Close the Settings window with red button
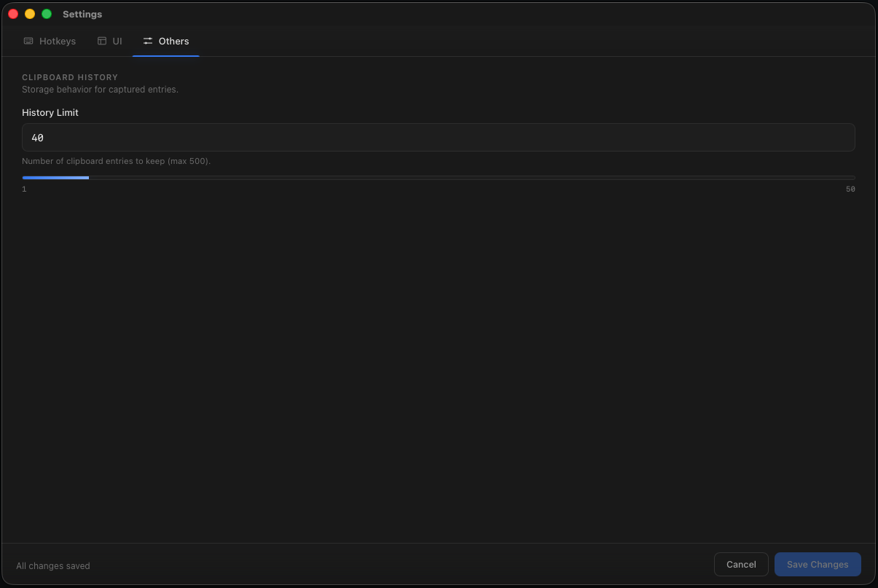Image resolution: width=878 pixels, height=588 pixels. tap(13, 14)
